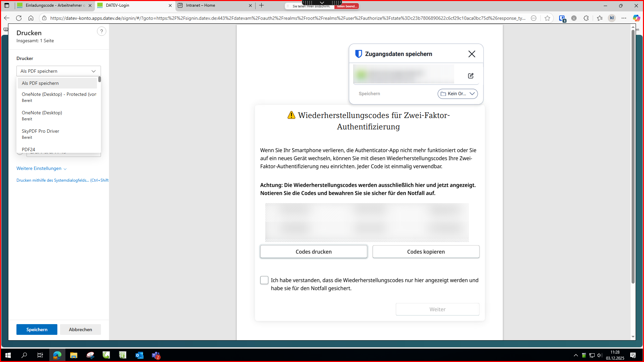Click the browser home icon

coord(31,18)
